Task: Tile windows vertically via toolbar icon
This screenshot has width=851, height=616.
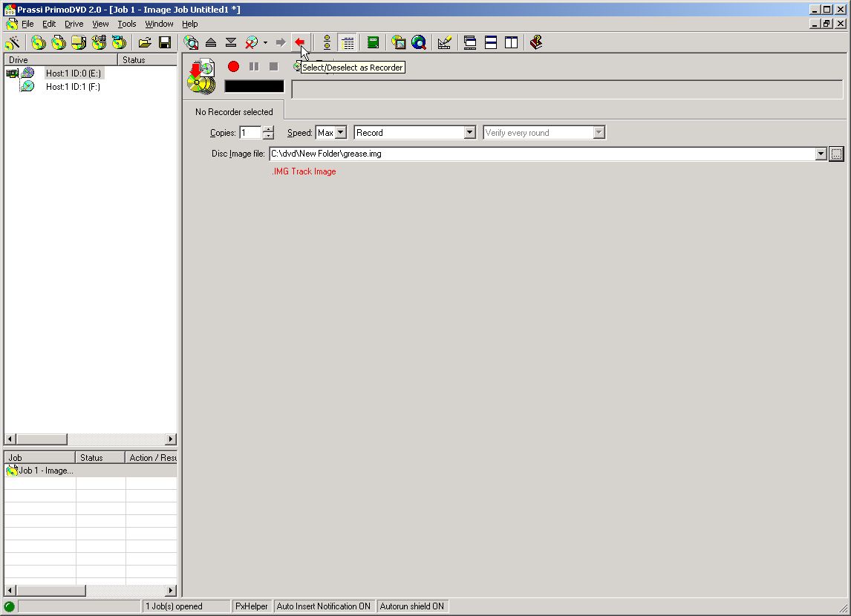Action: 511,42
